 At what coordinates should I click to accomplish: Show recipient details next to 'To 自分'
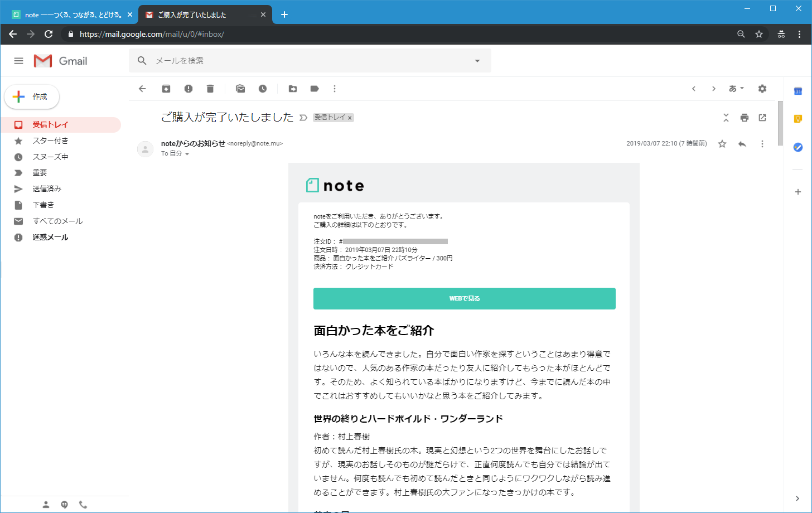187,154
